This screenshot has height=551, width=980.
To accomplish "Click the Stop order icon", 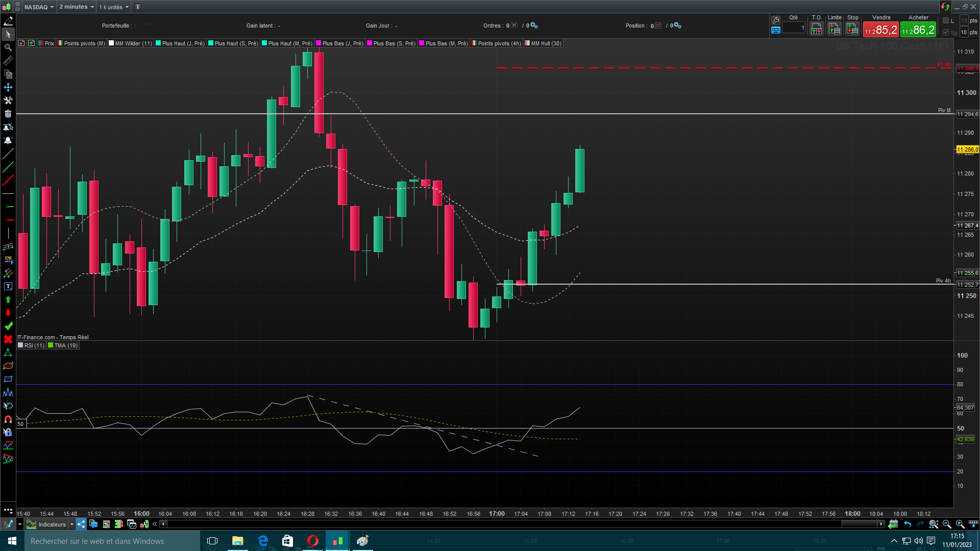I will click(852, 29).
